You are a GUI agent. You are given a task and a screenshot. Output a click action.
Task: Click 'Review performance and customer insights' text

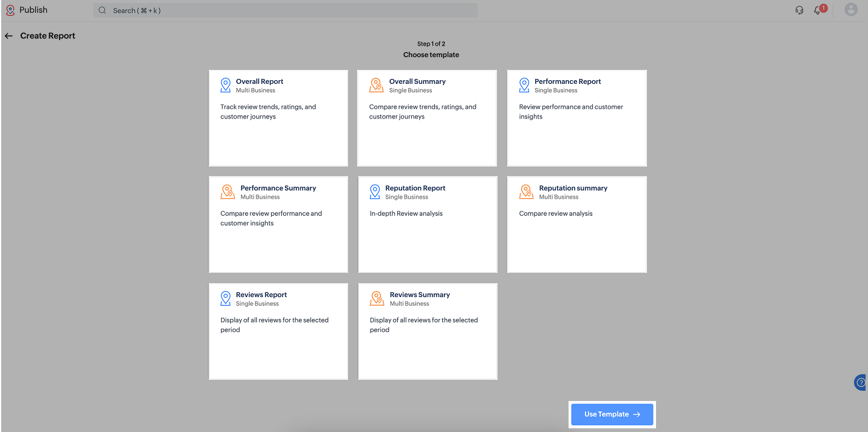click(571, 112)
